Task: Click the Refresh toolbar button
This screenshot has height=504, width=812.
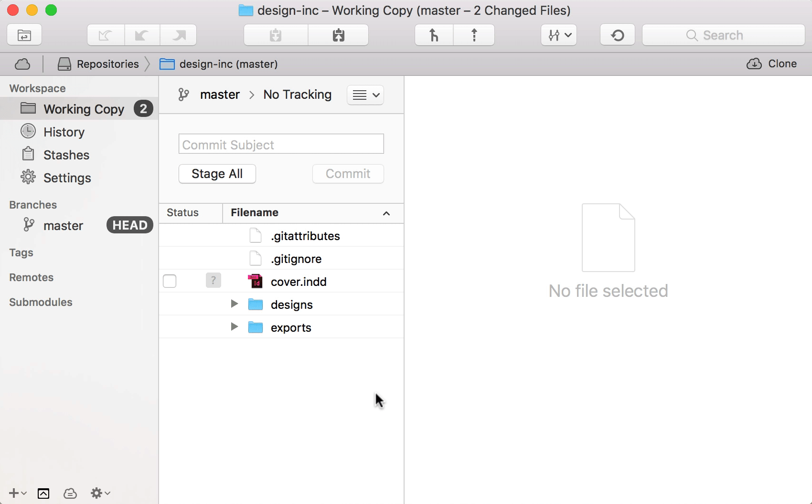Action: [618, 35]
